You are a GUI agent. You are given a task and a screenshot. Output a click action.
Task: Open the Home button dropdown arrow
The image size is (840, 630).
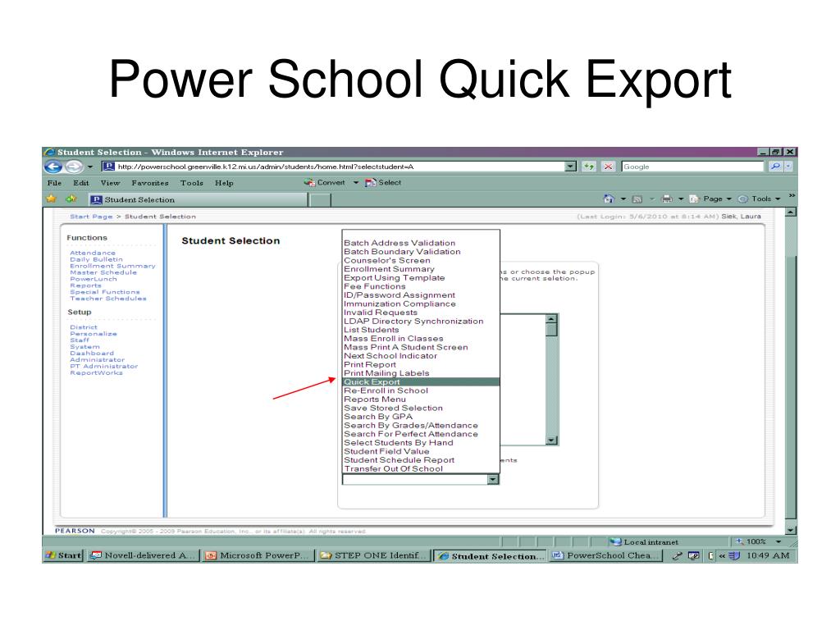(623, 199)
